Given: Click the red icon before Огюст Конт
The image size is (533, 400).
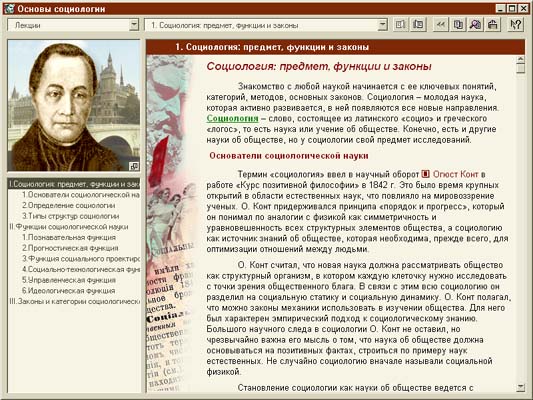Looking at the screenshot, I should click(425, 174).
